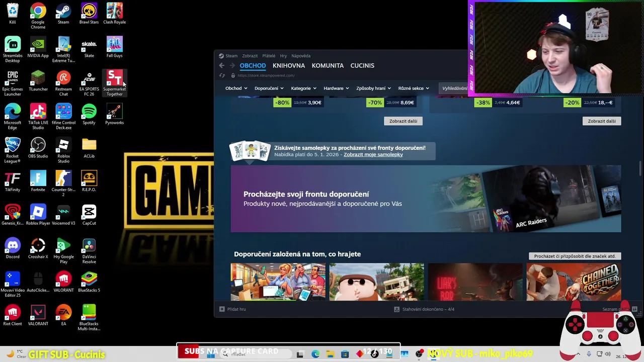
Task: Open the Hry menu in Steam
Action: point(283,56)
